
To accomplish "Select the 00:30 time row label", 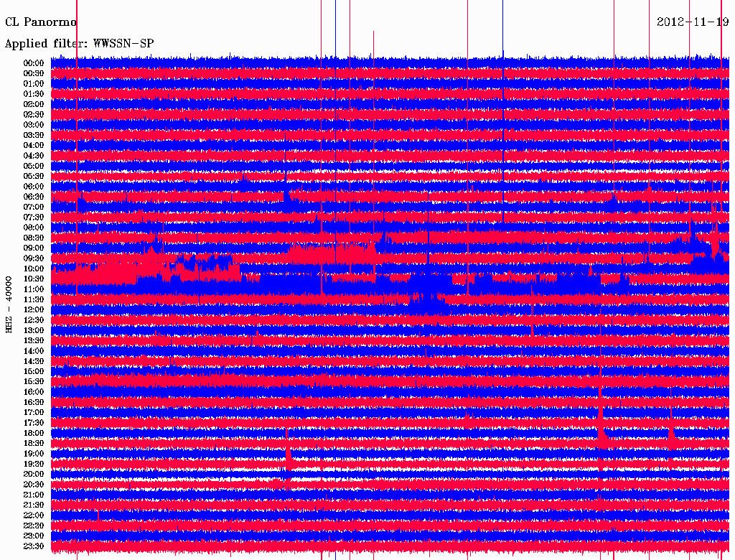I will click(x=34, y=73).
